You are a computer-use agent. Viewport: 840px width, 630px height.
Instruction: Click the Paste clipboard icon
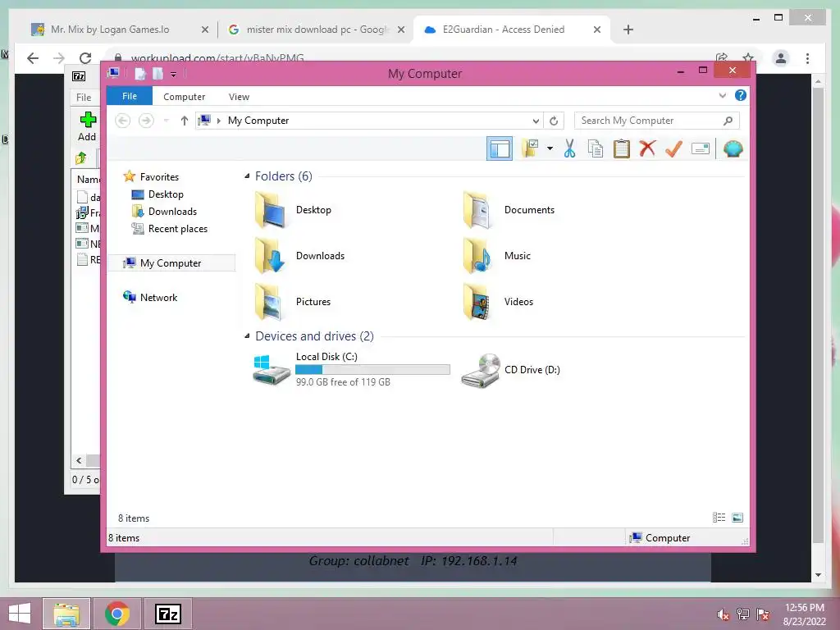point(622,148)
